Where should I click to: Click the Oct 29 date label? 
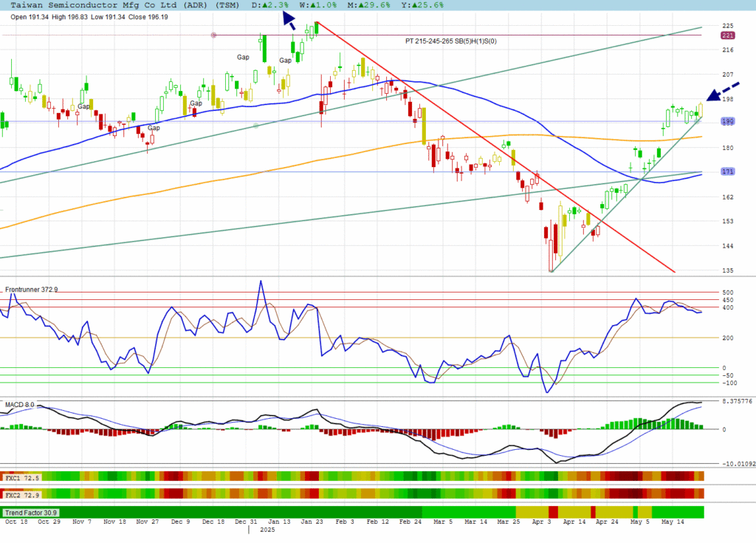coord(49,522)
